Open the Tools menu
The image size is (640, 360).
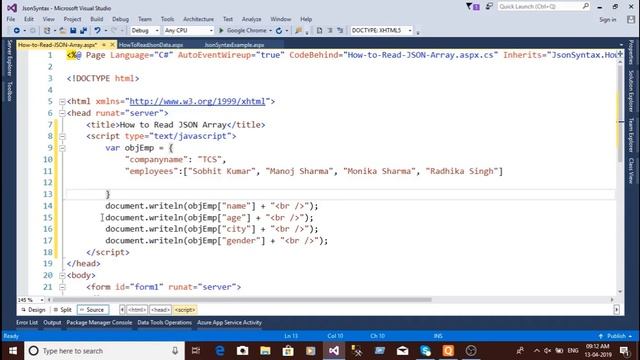pyautogui.click(x=167, y=19)
